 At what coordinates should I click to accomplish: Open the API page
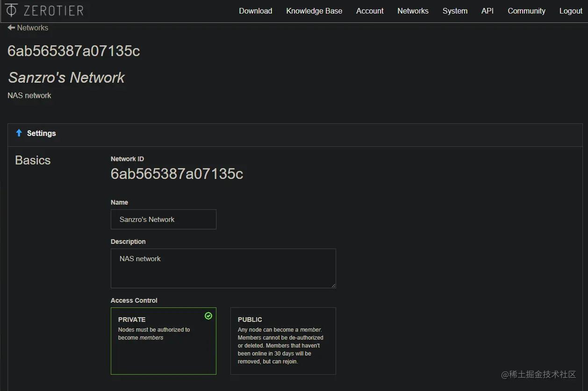point(488,11)
